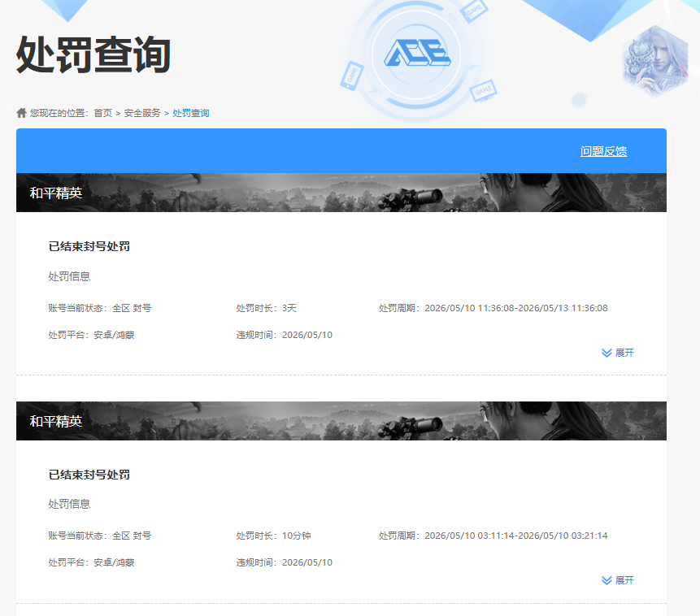Click 违规时间 in the 3天 record
The width and height of the screenshot is (700, 616).
[285, 335]
